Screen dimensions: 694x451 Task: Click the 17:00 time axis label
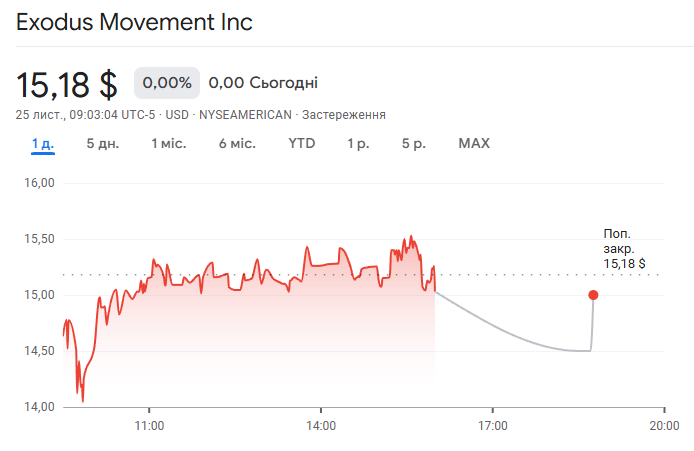(x=492, y=425)
